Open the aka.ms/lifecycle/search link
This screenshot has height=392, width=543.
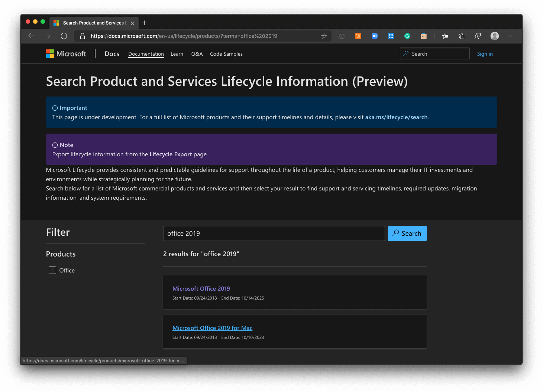click(x=396, y=117)
